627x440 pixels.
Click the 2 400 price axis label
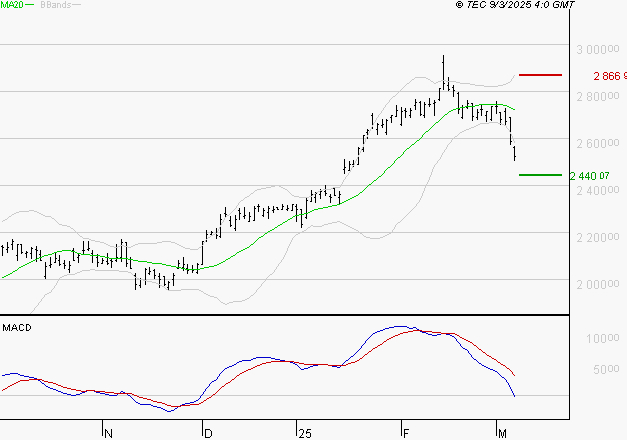click(597, 190)
